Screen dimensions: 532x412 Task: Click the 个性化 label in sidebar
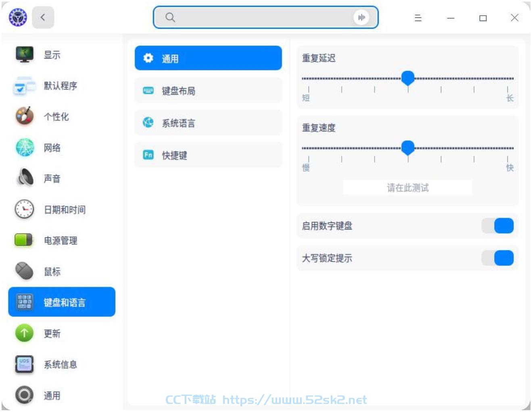coord(56,117)
